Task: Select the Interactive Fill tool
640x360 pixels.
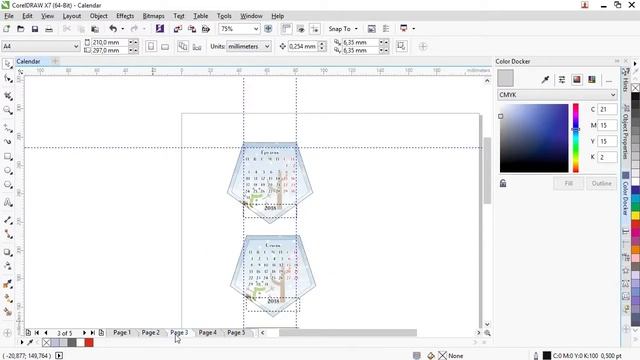Action: point(7,298)
